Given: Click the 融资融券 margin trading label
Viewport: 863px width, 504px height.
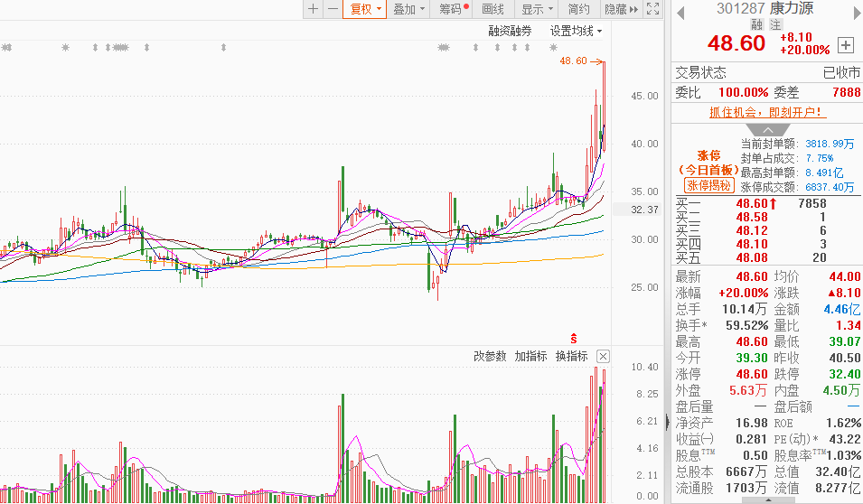Looking at the screenshot, I should tap(510, 32).
